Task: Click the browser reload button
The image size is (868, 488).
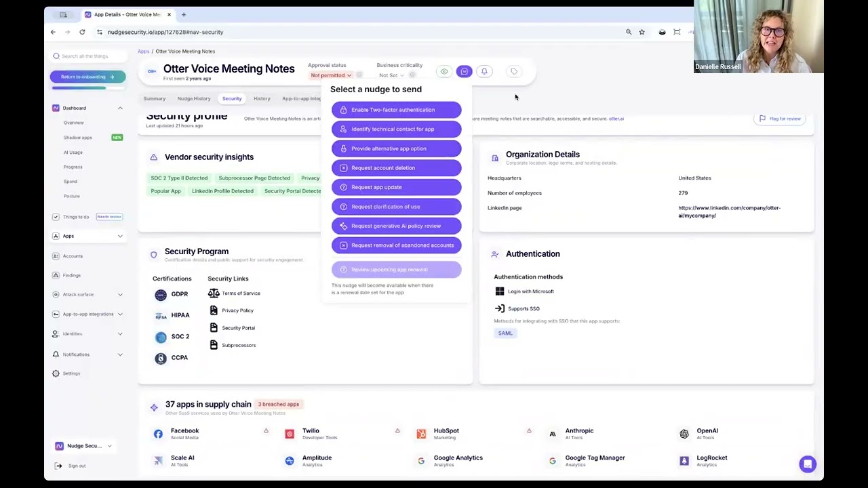Action: tap(82, 32)
